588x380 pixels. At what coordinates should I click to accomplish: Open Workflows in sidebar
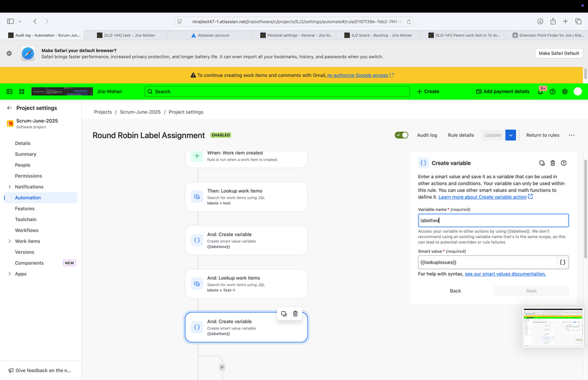(26, 230)
